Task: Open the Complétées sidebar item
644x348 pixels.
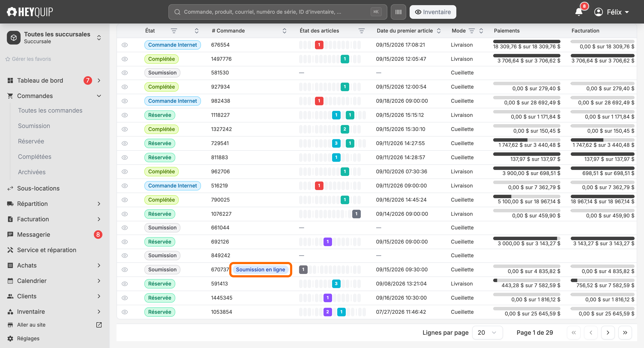Action: 34,157
